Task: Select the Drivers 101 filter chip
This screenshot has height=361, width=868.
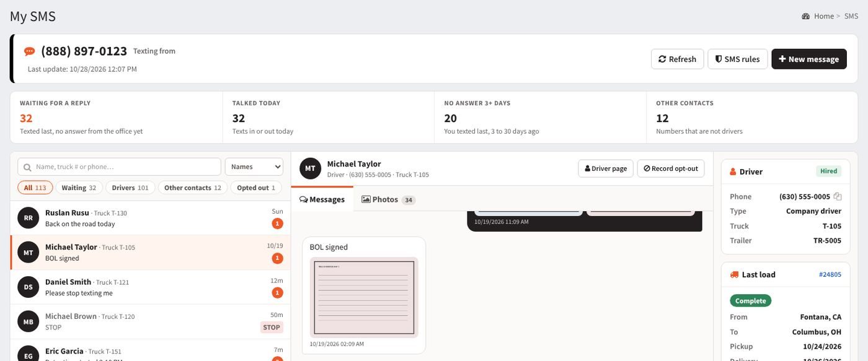Action: pyautogui.click(x=130, y=188)
